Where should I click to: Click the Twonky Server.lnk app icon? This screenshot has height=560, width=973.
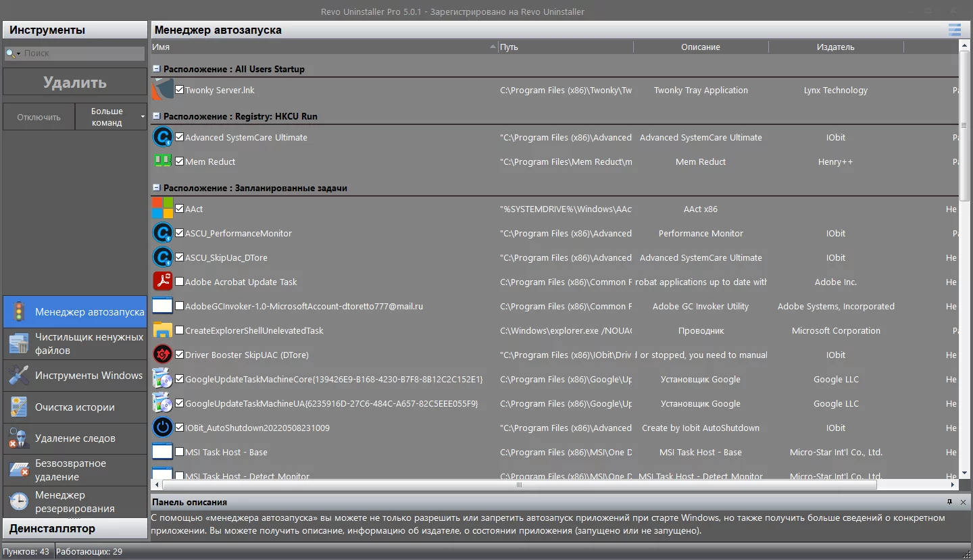(163, 90)
